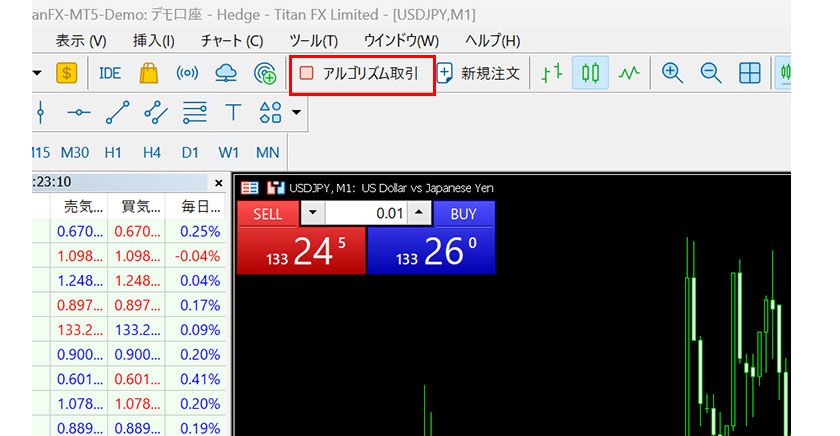Click the red 133 24 sell price box
The height and width of the screenshot is (436, 840).
[302, 251]
